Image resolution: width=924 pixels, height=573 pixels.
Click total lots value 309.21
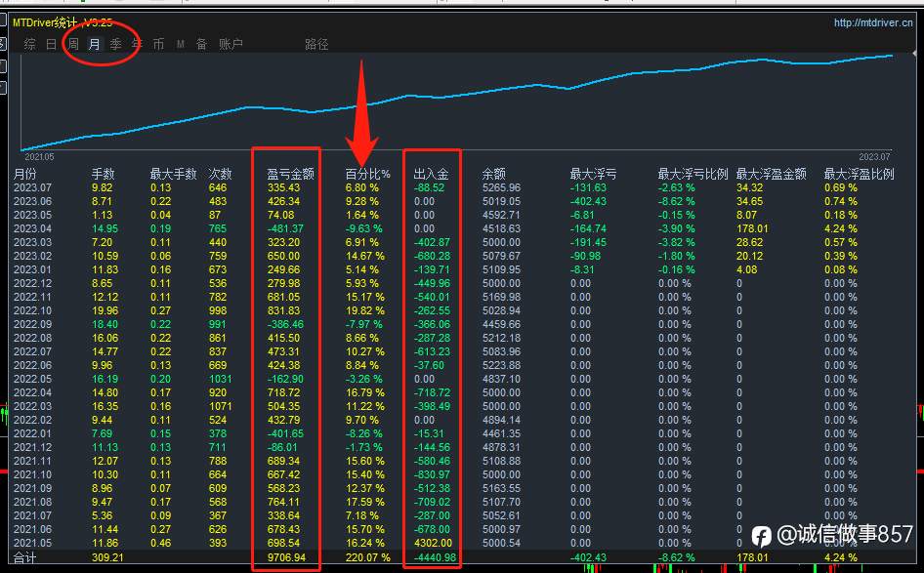point(107,557)
